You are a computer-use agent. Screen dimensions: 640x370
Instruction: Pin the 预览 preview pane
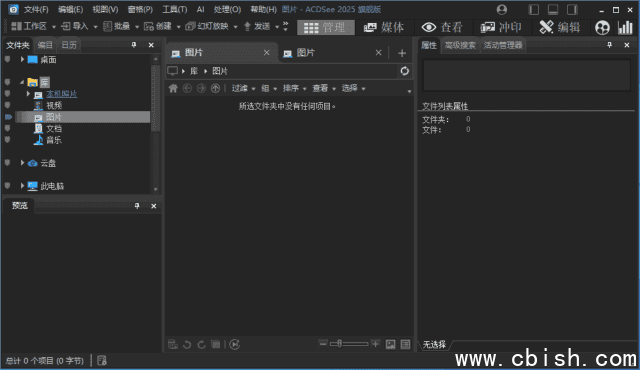tap(137, 206)
